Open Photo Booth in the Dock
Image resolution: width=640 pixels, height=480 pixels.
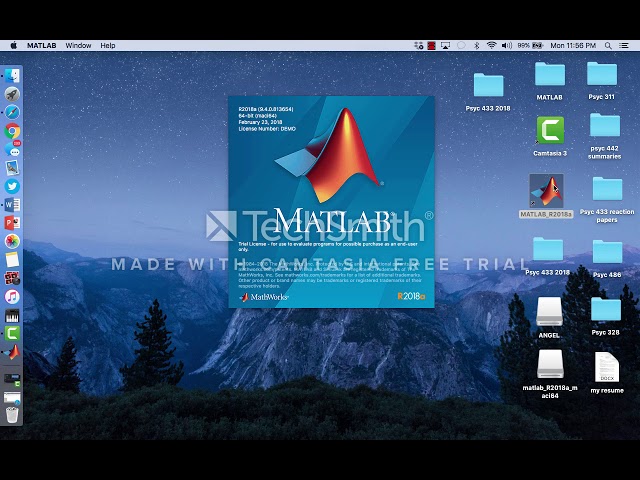pyautogui.click(x=12, y=278)
